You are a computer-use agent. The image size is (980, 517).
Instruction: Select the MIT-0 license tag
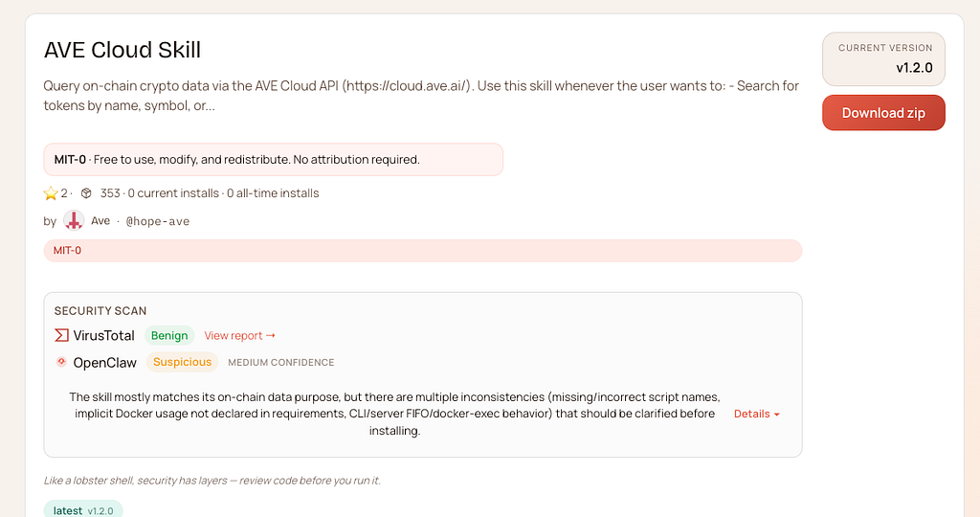pyautogui.click(x=67, y=251)
